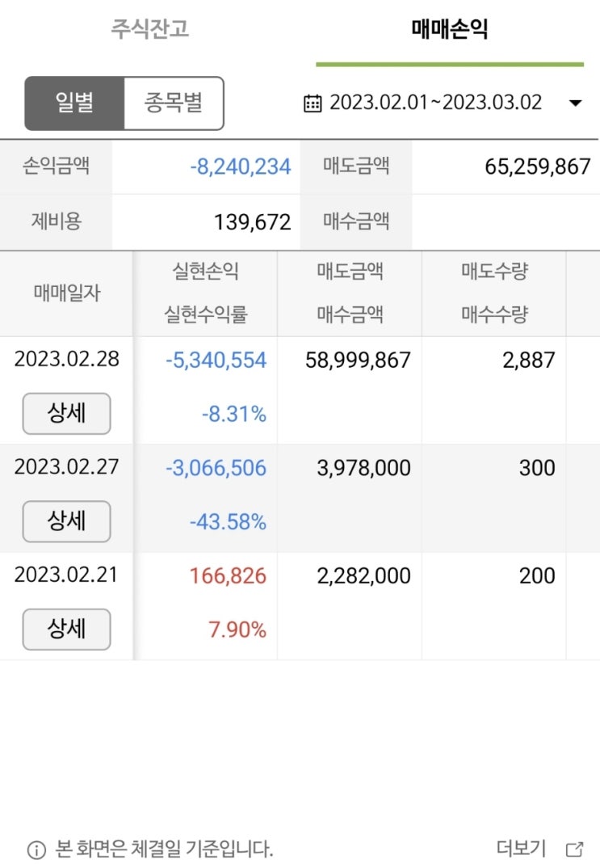Click the total 손익금액 value -8,240,234
This screenshot has width=600, height=868.
(241, 167)
